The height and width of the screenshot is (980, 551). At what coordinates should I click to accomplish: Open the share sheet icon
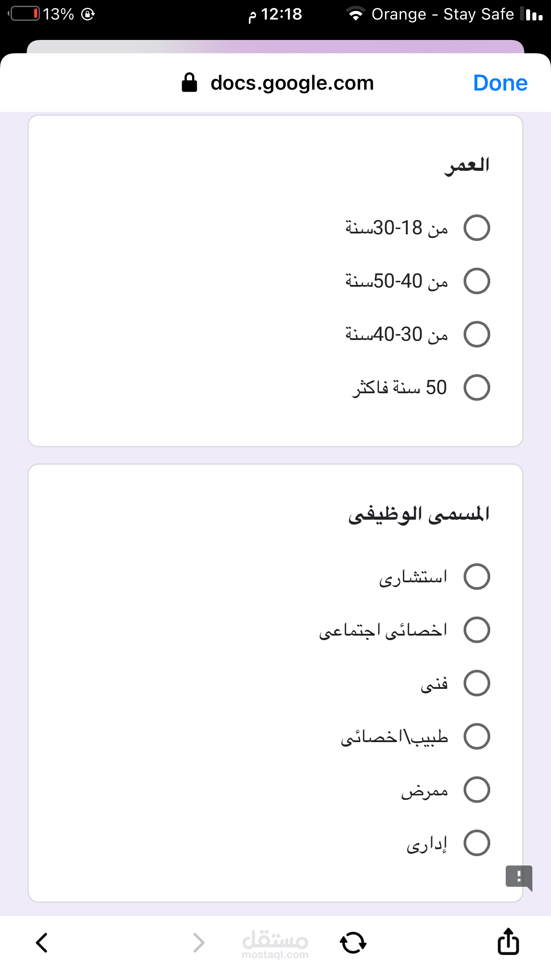tap(508, 941)
